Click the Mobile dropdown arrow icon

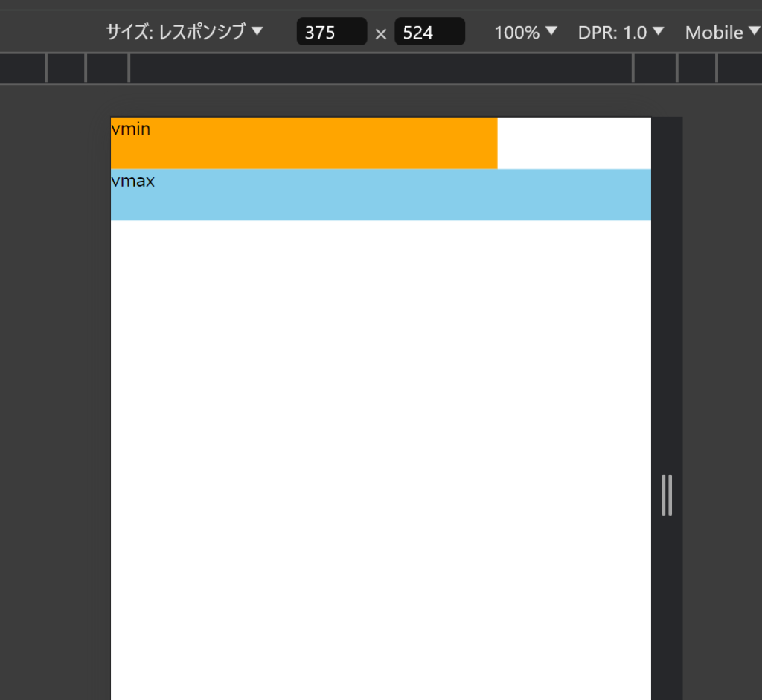pyautogui.click(x=755, y=32)
